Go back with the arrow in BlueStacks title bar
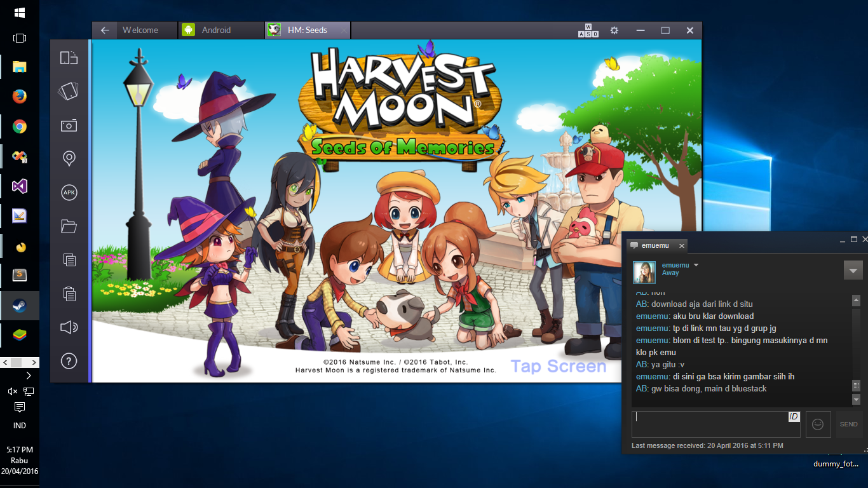The width and height of the screenshot is (868, 488). point(105,30)
